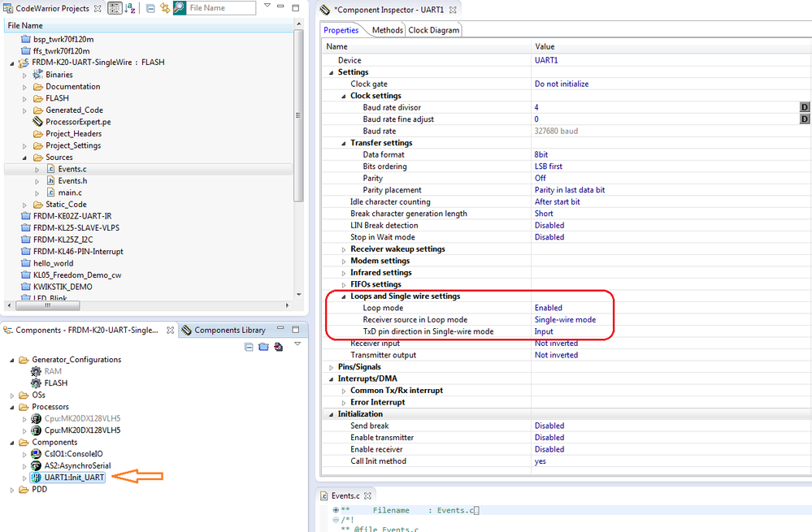This screenshot has width=812, height=532.
Task: Click the horizontal scrollbar of the project list
Action: (x=48, y=305)
